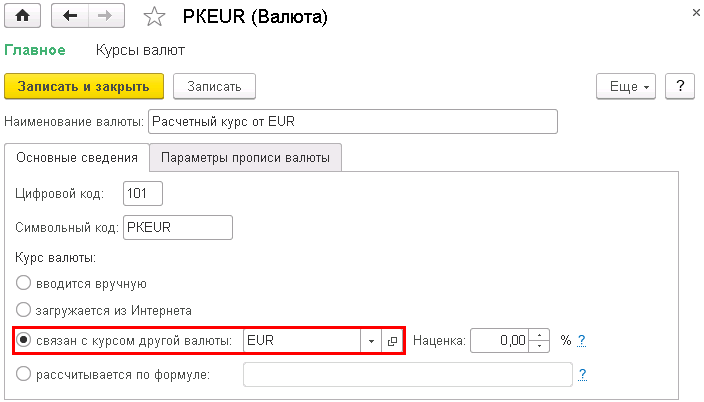The image size is (704, 402).
Task: Click the 'Наименование валюты' text field
Action: coord(350,122)
